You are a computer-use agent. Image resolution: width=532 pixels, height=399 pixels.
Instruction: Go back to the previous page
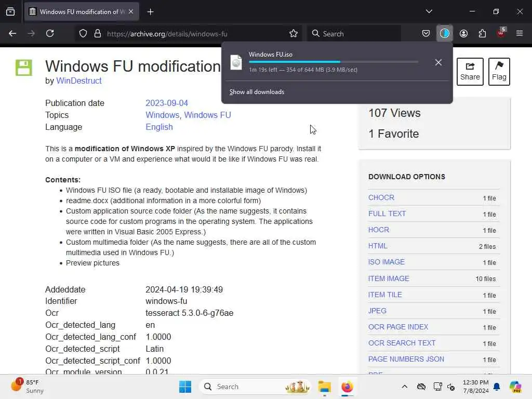point(12,34)
